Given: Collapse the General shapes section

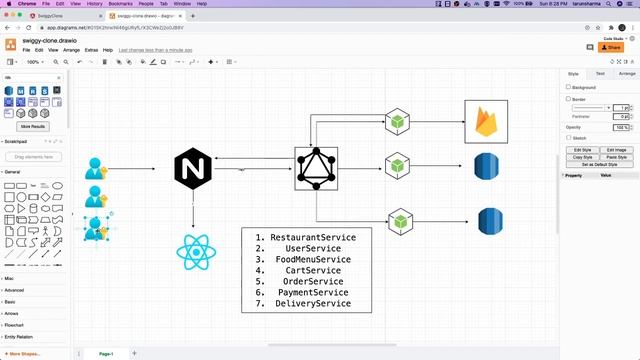Looking at the screenshot, I should click(x=11, y=172).
